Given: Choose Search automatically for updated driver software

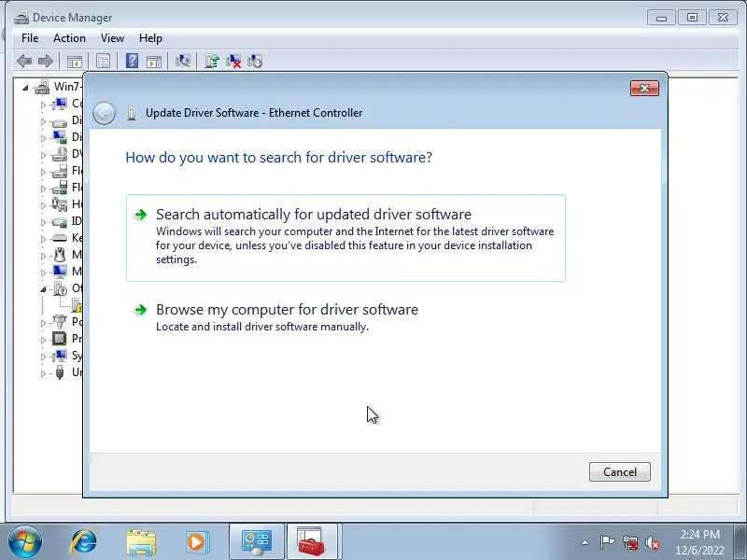Looking at the screenshot, I should pos(345,238).
